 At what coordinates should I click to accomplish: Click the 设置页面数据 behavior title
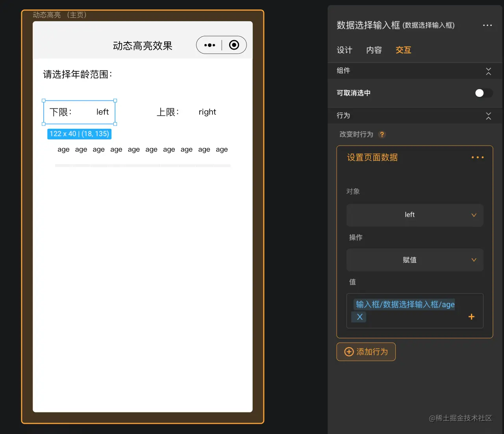coord(372,158)
